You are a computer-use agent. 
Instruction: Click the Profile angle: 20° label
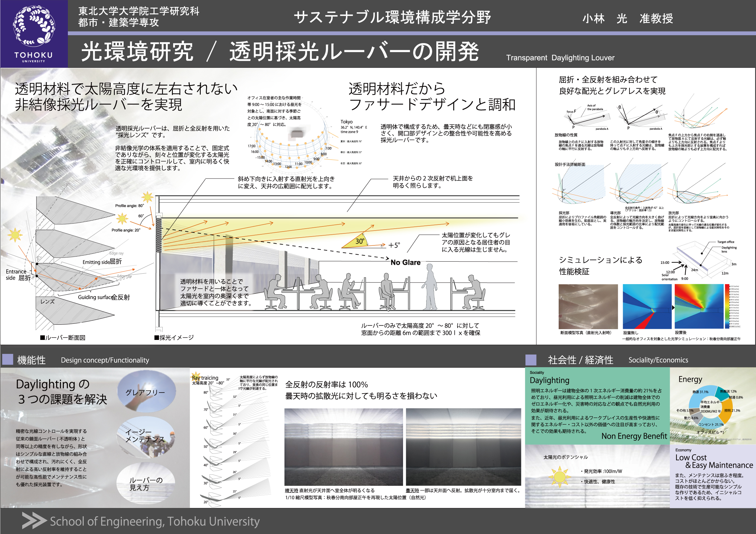pos(126,230)
